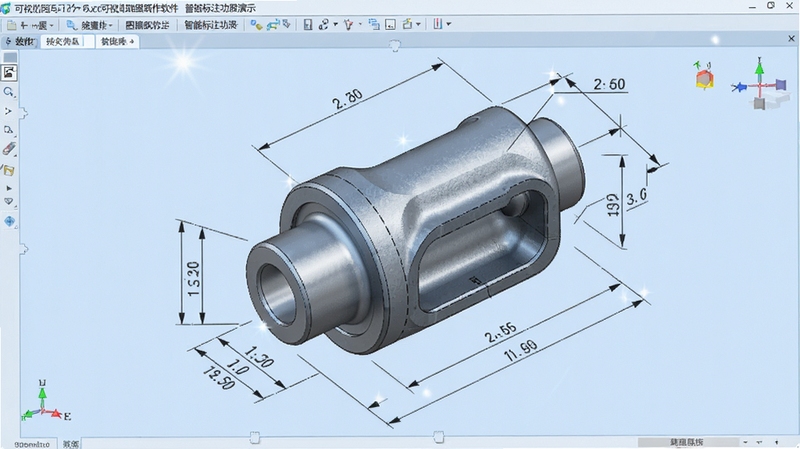Click the document page icon in toolbar
This screenshot has width=800, height=449.
(308, 24)
